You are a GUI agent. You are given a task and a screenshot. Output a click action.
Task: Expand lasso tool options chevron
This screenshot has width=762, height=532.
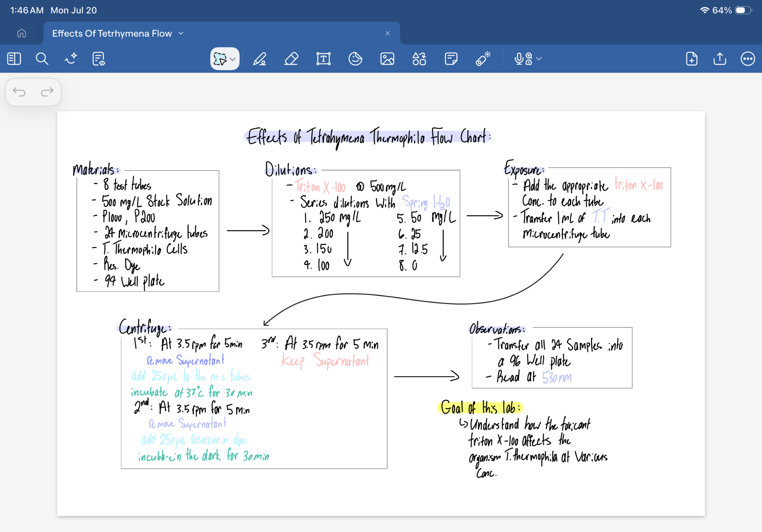pos(233,59)
